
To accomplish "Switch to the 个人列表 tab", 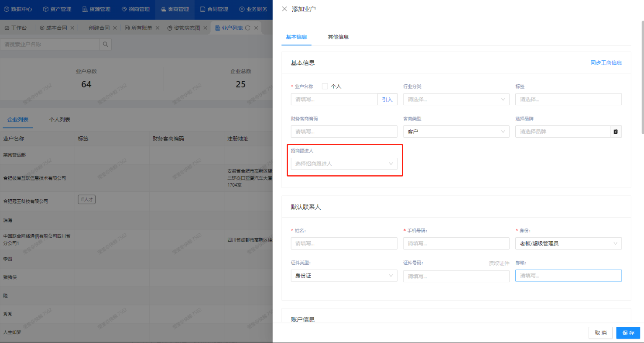I will (60, 119).
